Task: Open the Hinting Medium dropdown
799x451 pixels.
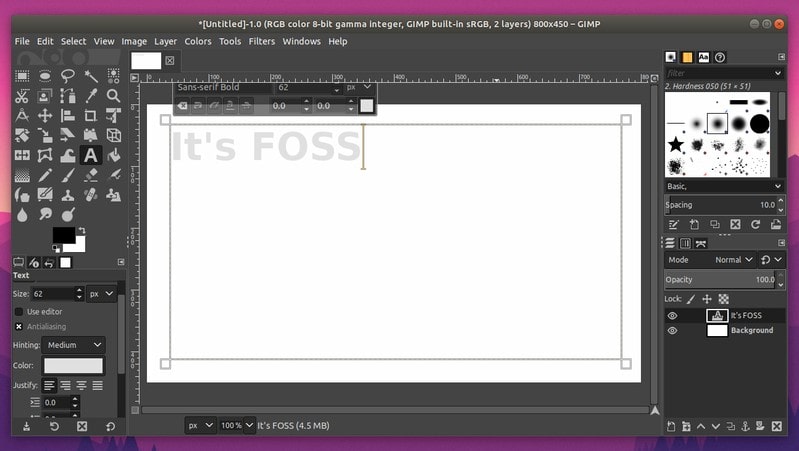Action: pyautogui.click(x=74, y=345)
